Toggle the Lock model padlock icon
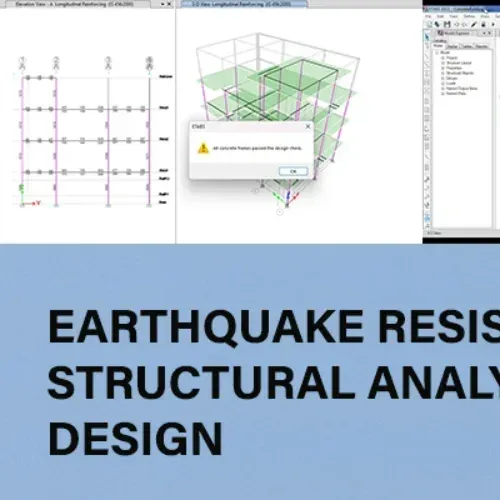This screenshot has width=500, height=500. [483, 24]
